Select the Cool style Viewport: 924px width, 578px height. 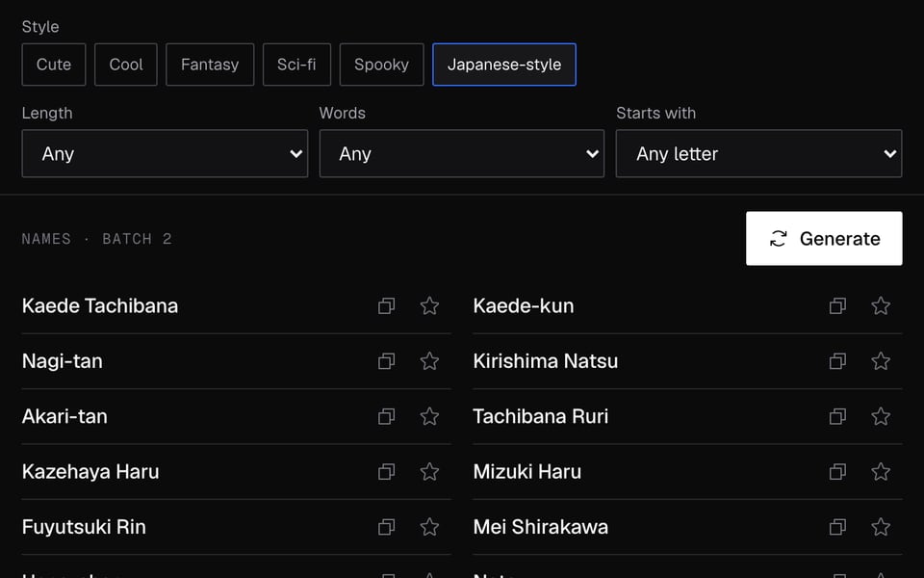[126, 65]
